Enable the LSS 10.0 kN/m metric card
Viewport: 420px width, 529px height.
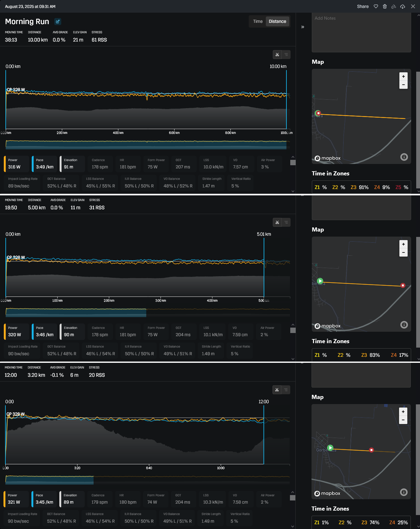pyautogui.click(x=213, y=164)
